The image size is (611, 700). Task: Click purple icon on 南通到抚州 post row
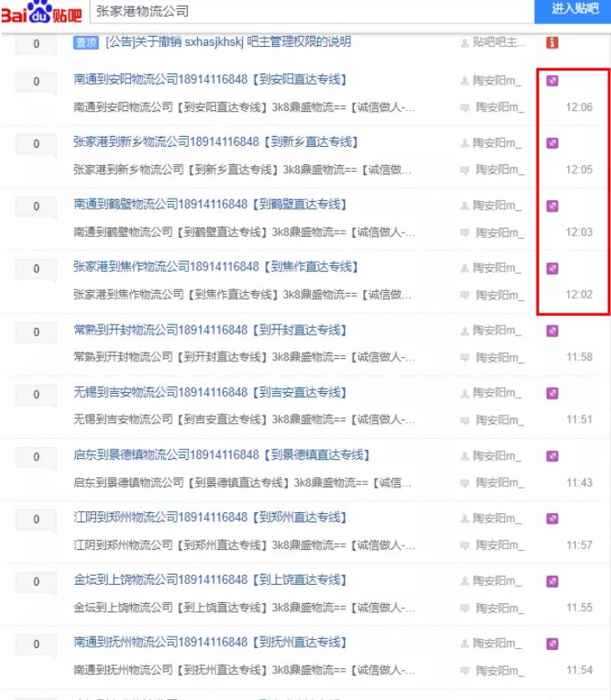553,644
